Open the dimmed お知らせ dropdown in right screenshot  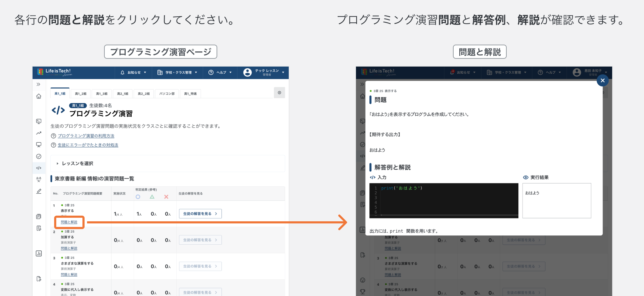(463, 73)
